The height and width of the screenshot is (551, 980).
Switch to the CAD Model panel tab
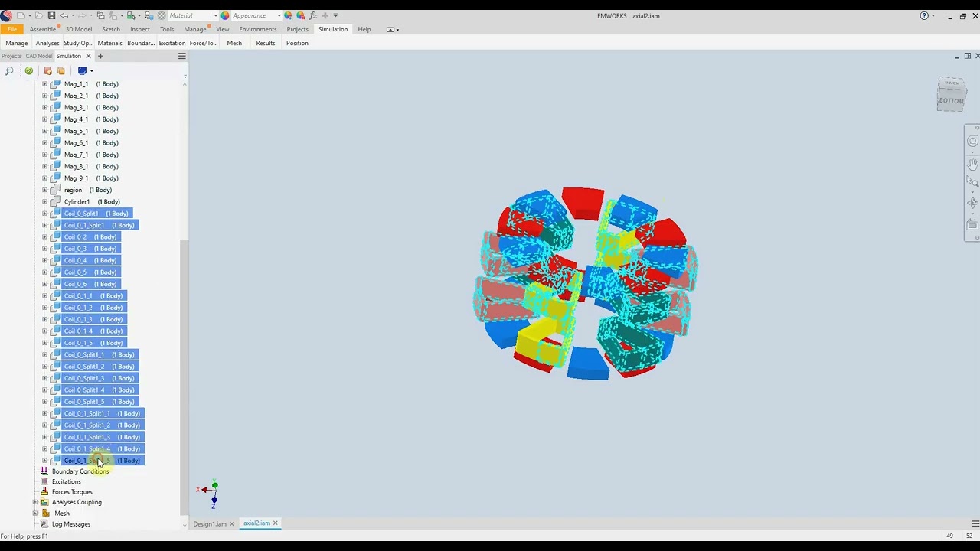[x=39, y=56]
